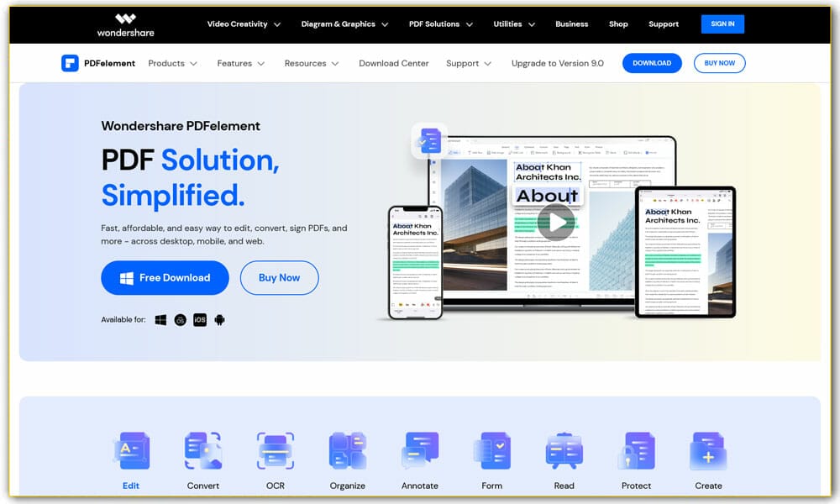Click the Form feature icon
This screenshot has height=504, width=840.
491,449
